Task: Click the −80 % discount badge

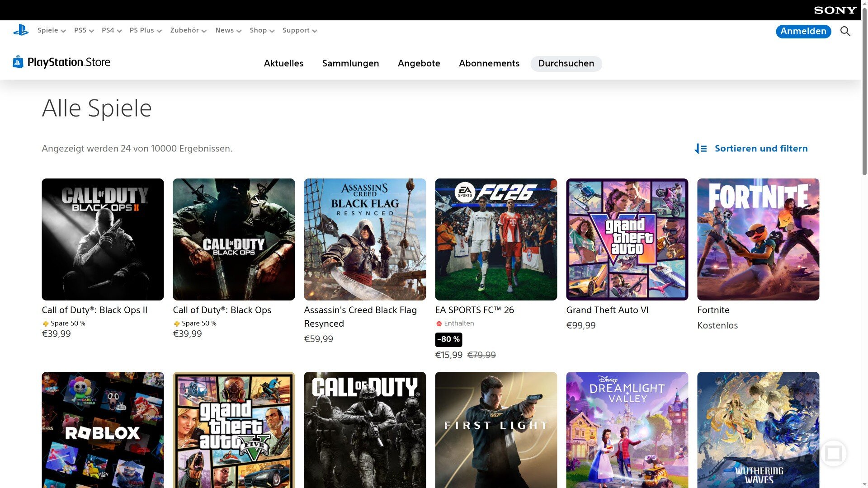Action: coord(448,339)
